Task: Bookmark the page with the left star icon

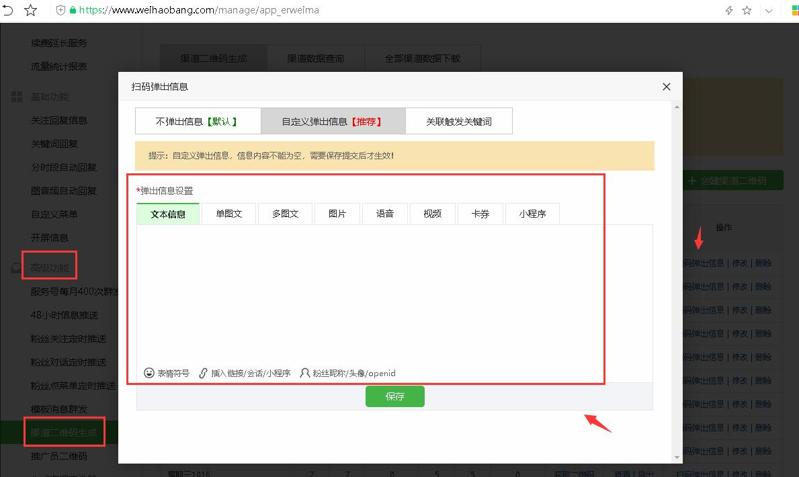Action: click(31, 10)
